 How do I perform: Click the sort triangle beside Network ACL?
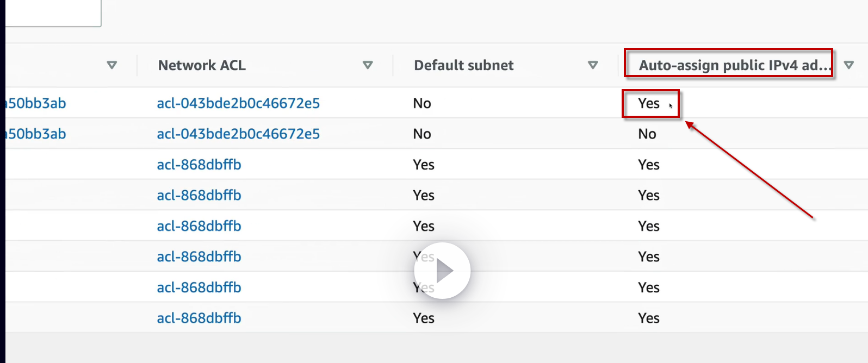tap(368, 65)
